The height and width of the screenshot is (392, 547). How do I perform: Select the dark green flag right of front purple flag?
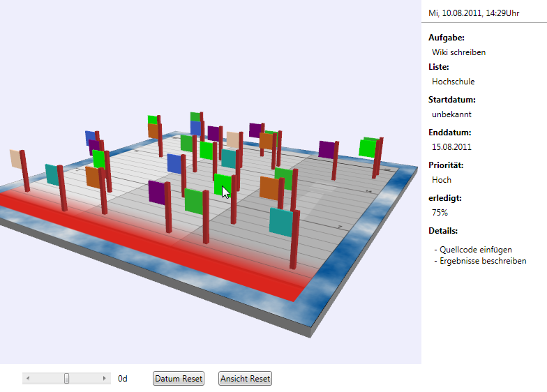[193, 200]
